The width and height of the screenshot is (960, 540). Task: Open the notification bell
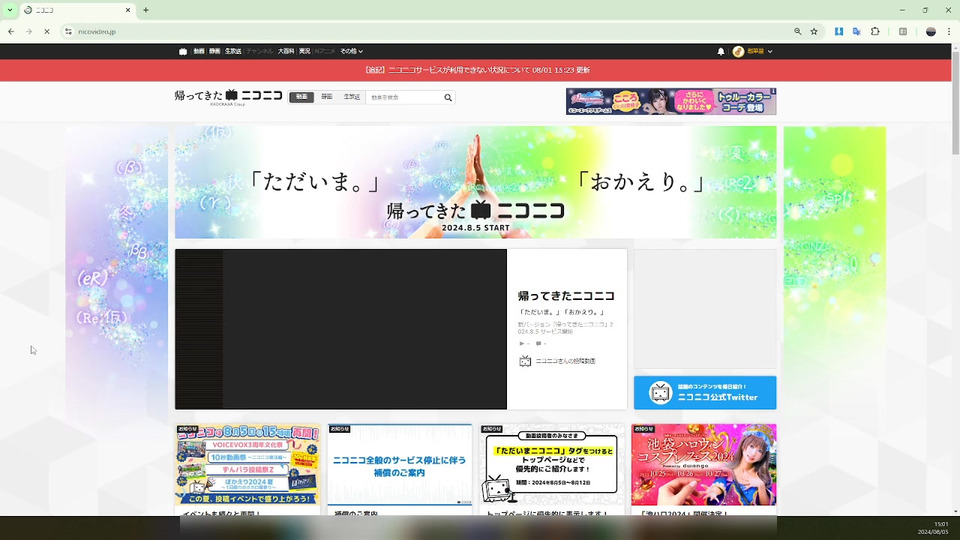click(721, 51)
